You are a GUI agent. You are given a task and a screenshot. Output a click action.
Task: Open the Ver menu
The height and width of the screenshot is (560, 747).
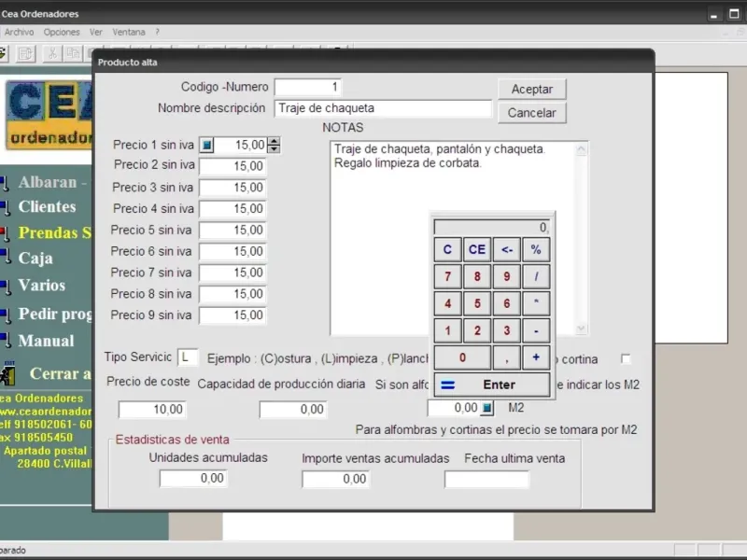pyautogui.click(x=96, y=32)
